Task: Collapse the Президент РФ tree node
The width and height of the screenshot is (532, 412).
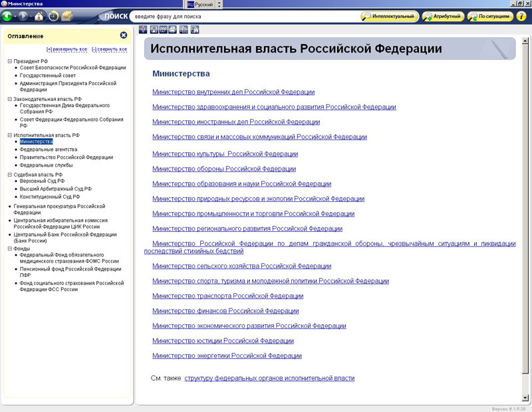Action: pyautogui.click(x=10, y=61)
